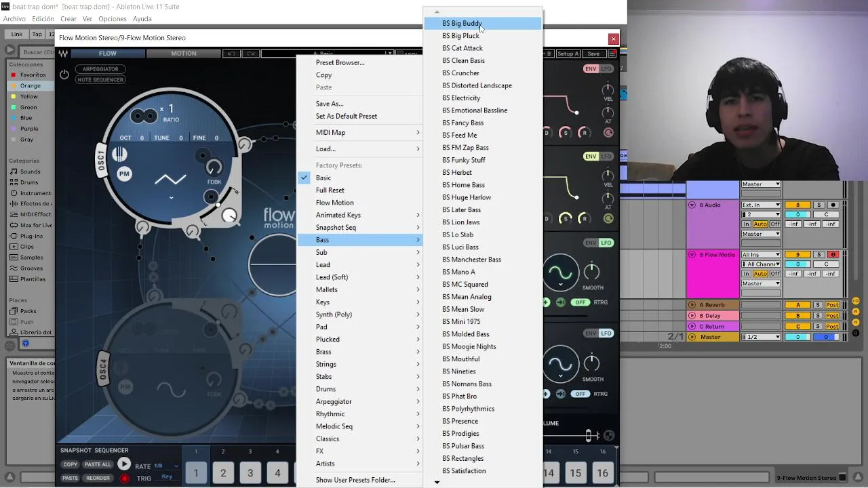This screenshot has width=868, height=488.
Task: Expand the MIDI Map submenu
Action: click(359, 132)
